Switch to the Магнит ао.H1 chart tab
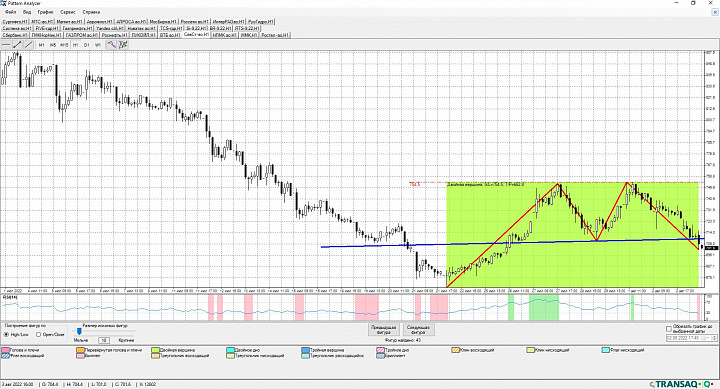 pos(69,22)
